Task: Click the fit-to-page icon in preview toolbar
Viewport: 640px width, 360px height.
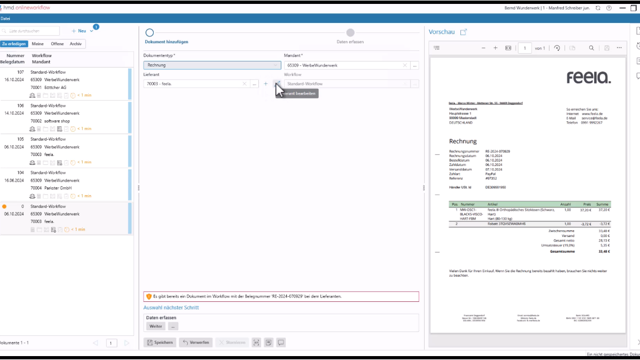Action: coord(508,48)
